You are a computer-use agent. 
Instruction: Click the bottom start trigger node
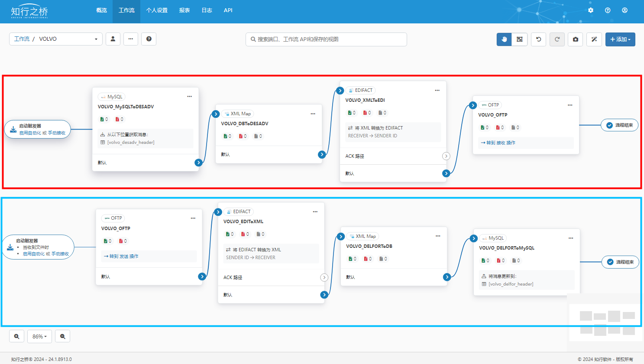click(38, 247)
